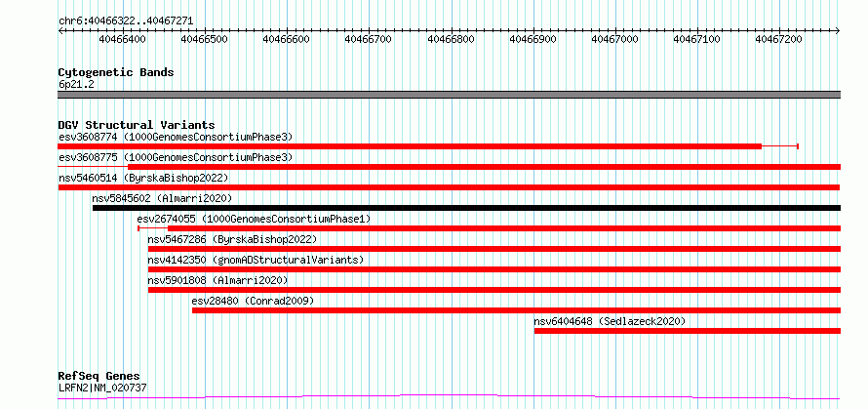Open the esv2674055 variant label

pyautogui.click(x=254, y=219)
